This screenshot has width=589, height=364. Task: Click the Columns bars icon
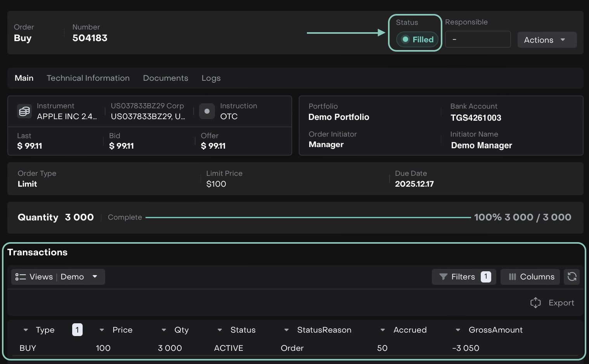pyautogui.click(x=512, y=277)
